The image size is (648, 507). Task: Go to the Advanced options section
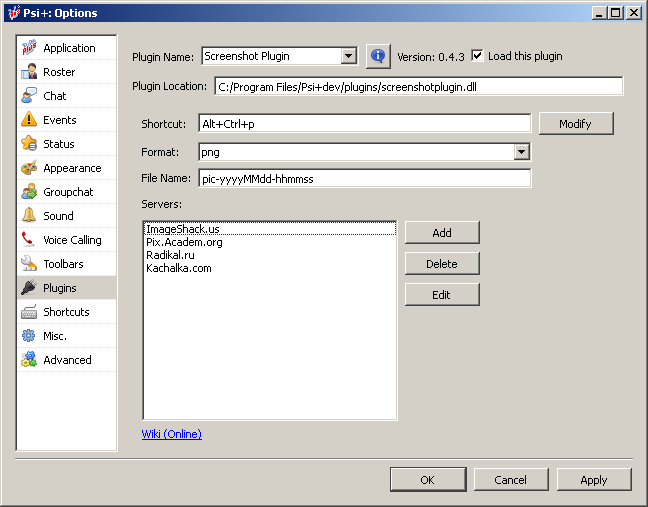[66, 360]
